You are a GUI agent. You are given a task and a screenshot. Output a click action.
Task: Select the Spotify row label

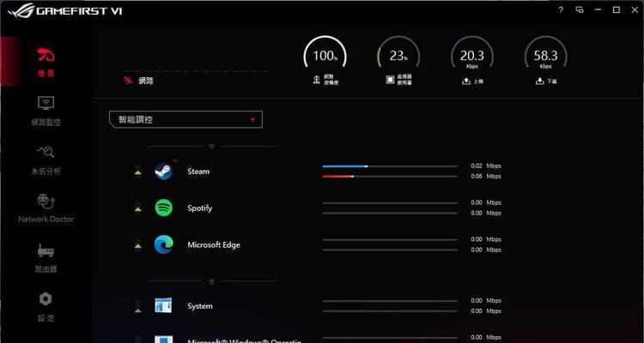click(199, 208)
